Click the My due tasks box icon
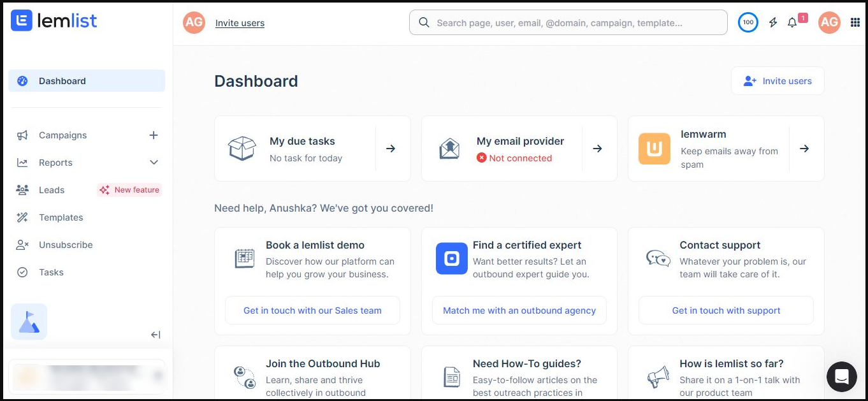Image resolution: width=868 pixels, height=401 pixels. pos(242,149)
